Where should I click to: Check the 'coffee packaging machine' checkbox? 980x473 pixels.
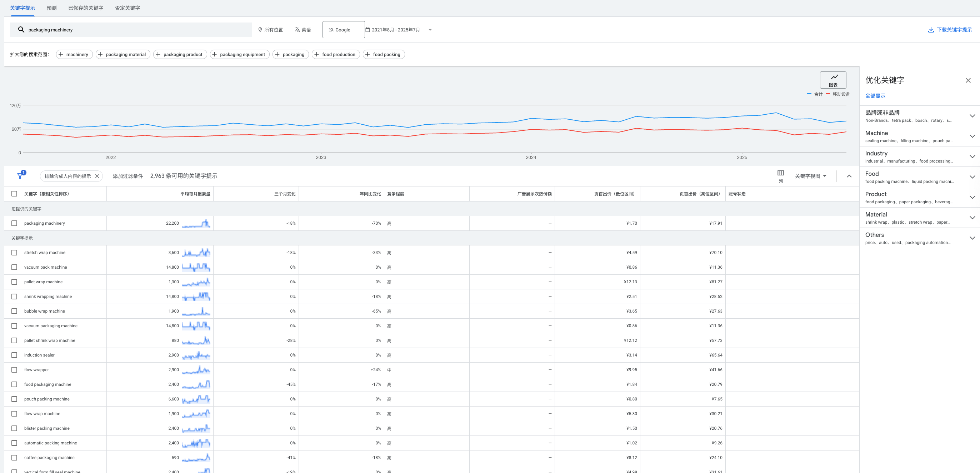point(14,458)
